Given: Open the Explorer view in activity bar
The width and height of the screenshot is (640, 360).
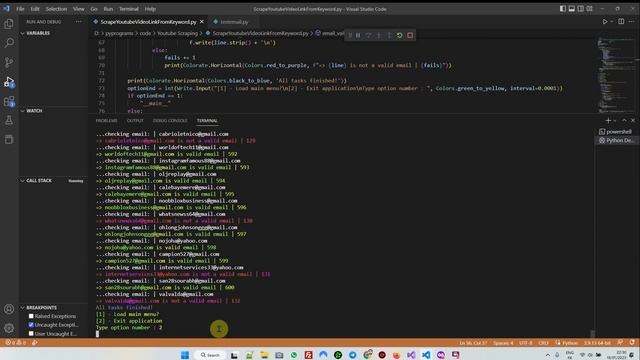Looking at the screenshot, I should coord(9,24).
